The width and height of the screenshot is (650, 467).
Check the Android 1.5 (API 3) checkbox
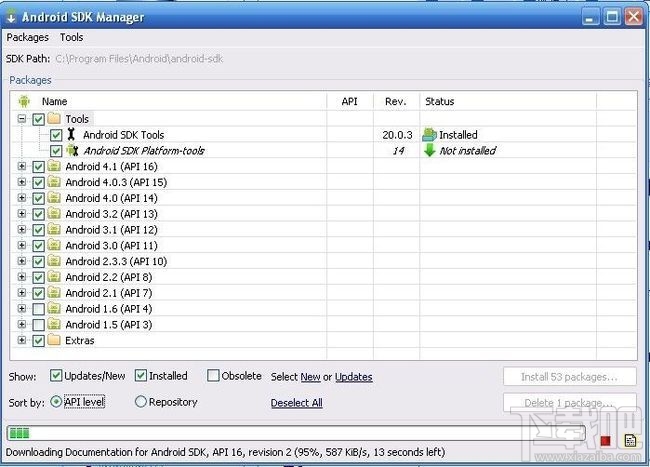point(39,325)
